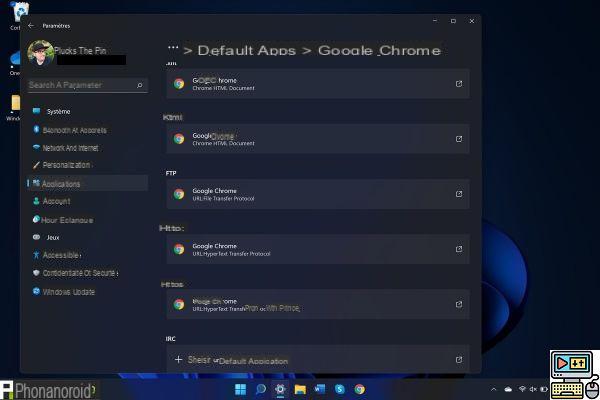Viewport: 600px width, 400px height.
Task: Open Personalization settings
Action: (x=88, y=165)
